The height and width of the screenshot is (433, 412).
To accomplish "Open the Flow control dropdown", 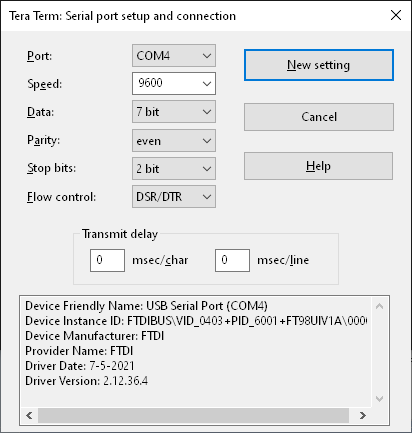I will coord(174,197).
